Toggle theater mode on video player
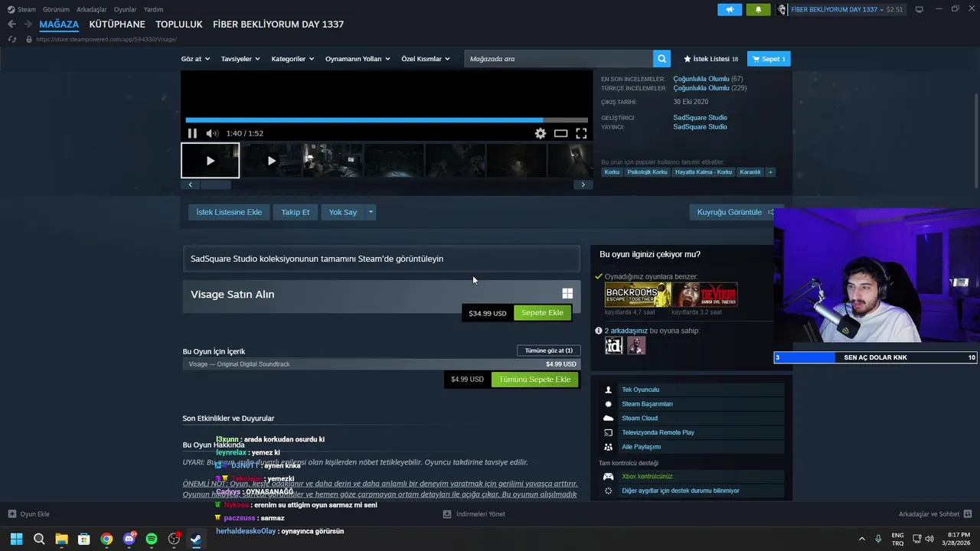This screenshot has width=980, height=551. click(561, 133)
